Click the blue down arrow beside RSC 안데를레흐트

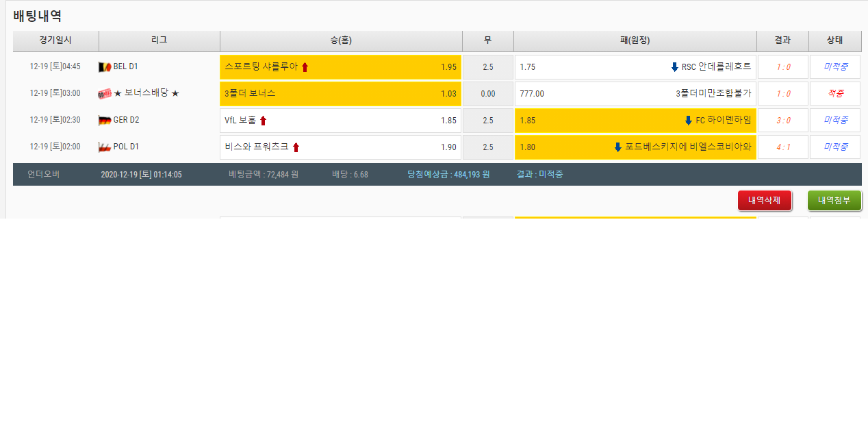click(674, 67)
